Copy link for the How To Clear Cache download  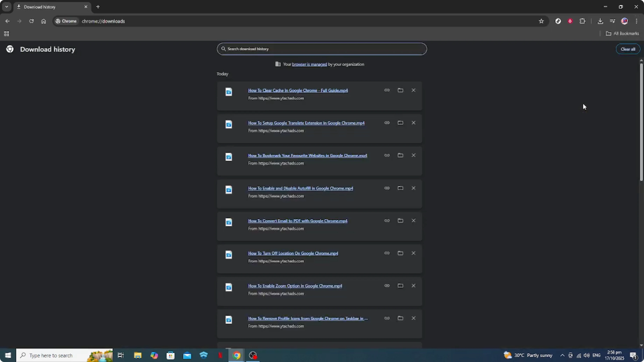387,90
